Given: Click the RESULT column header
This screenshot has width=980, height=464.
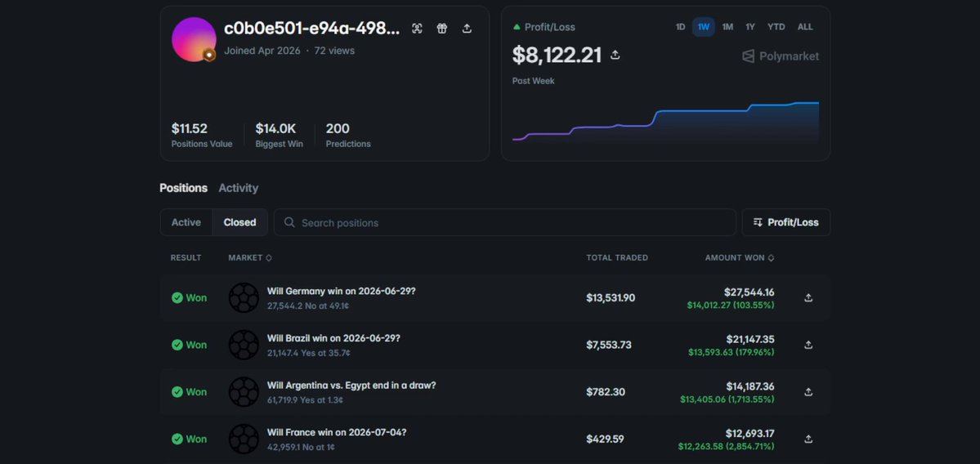Looking at the screenshot, I should click(186, 258).
